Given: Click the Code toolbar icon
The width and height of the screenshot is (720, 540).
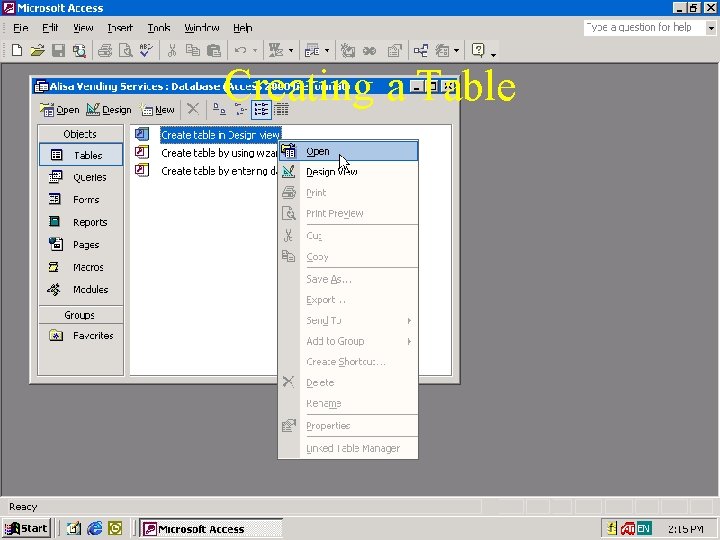Looking at the screenshot, I should (348, 50).
